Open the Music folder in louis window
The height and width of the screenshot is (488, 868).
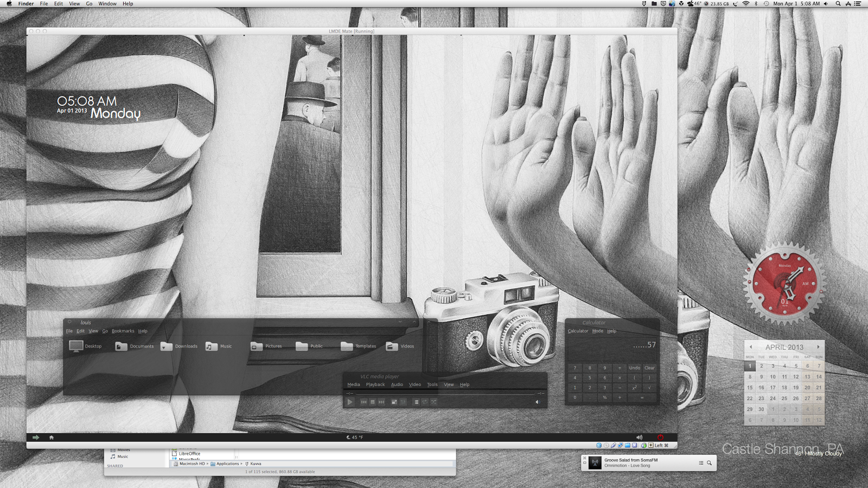211,346
